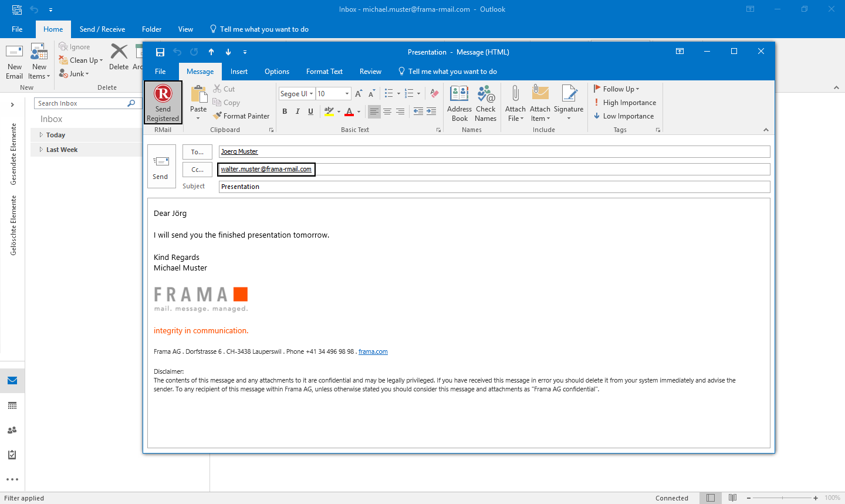Image resolution: width=845 pixels, height=504 pixels.
Task: Open Send / Receive tab in main window
Action: point(102,29)
